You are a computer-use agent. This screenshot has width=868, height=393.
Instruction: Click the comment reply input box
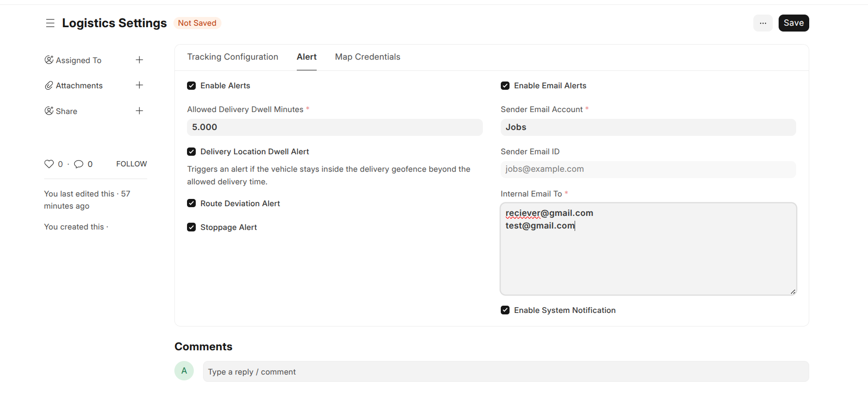coord(506,372)
